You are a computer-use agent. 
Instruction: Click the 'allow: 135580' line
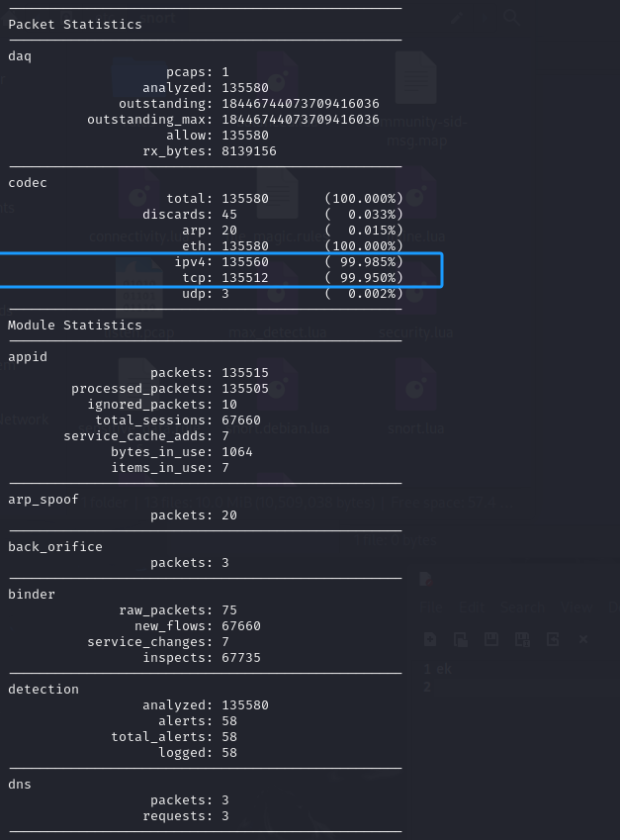coord(218,135)
